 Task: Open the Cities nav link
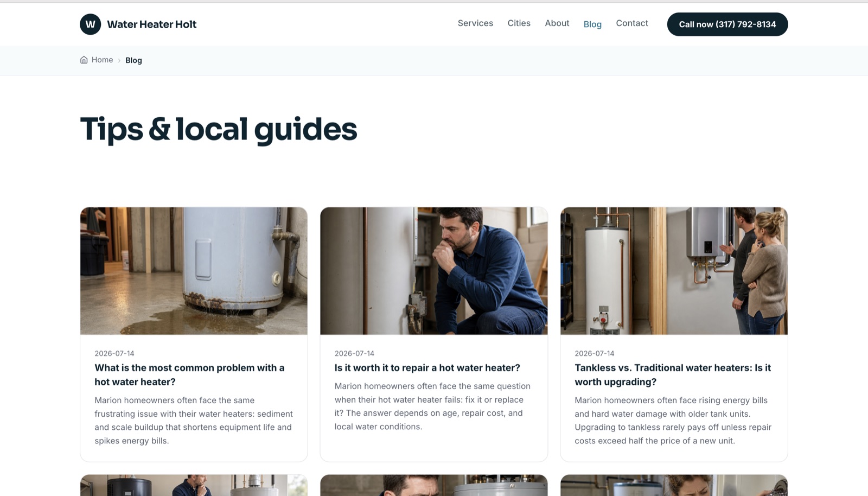[519, 23]
